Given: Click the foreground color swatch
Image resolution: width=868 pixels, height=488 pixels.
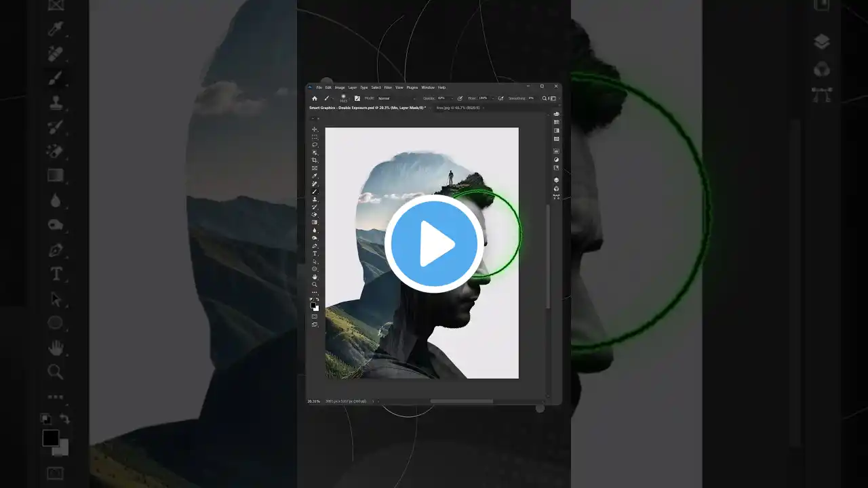Looking at the screenshot, I should tap(313, 305).
